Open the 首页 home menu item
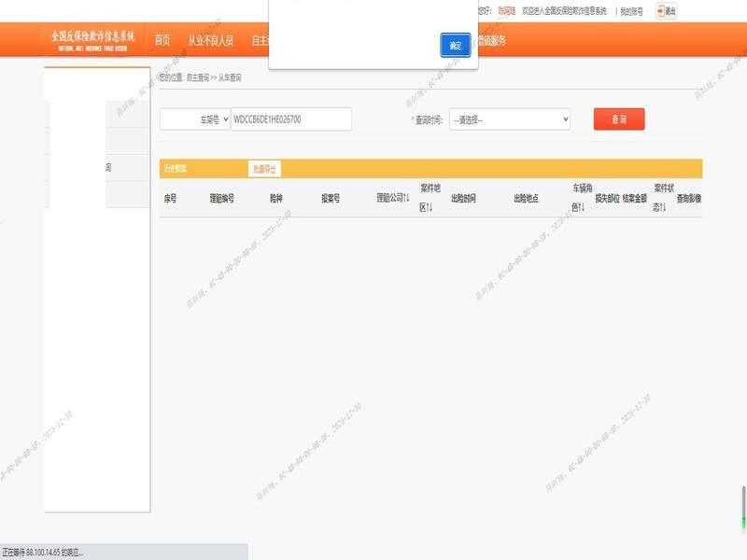This screenshot has height=560, width=747. click(x=162, y=40)
